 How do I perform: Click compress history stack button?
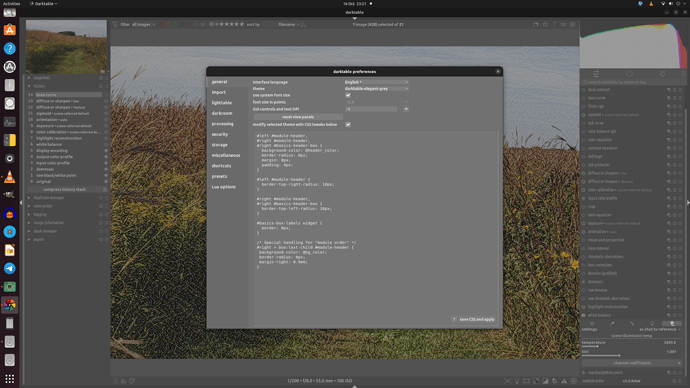pos(64,190)
